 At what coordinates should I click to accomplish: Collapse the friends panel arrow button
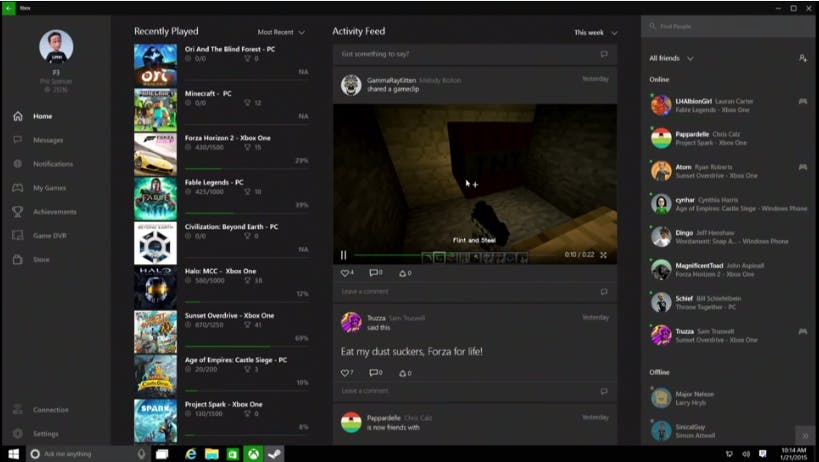coord(805,435)
